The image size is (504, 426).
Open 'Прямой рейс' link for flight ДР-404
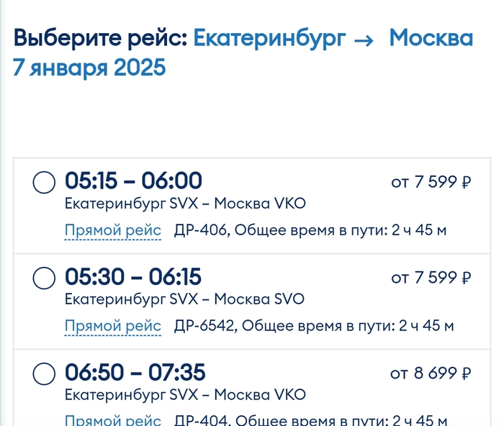click(113, 419)
